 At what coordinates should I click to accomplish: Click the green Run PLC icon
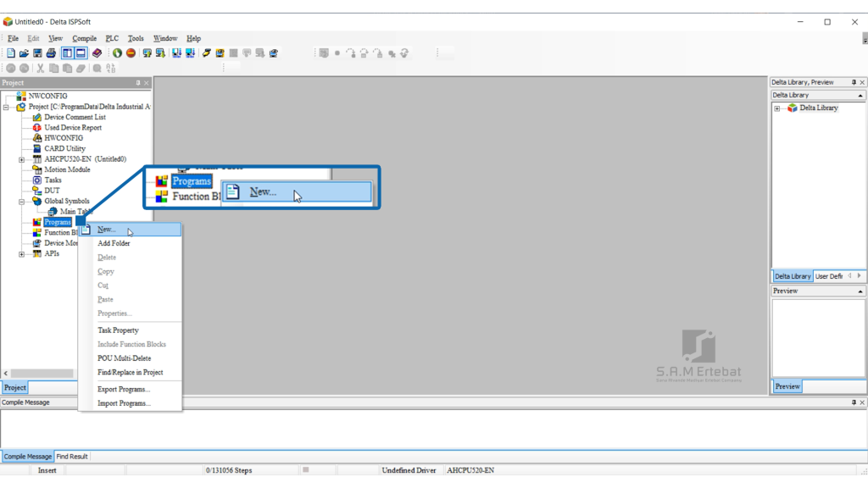117,53
